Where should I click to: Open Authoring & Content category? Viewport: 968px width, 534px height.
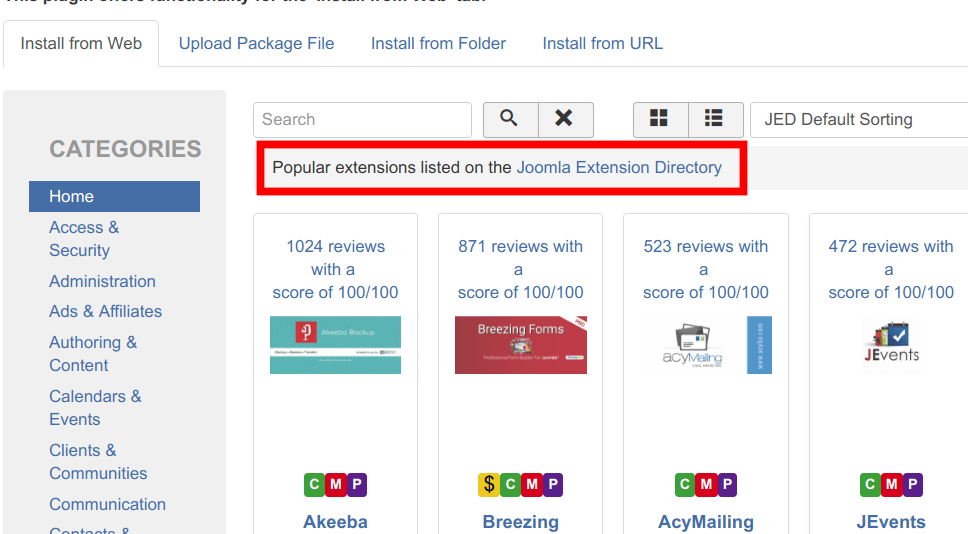tap(93, 354)
